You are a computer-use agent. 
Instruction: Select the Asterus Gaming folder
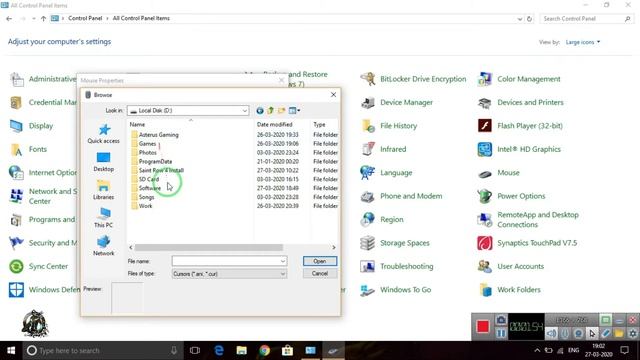tap(154, 135)
